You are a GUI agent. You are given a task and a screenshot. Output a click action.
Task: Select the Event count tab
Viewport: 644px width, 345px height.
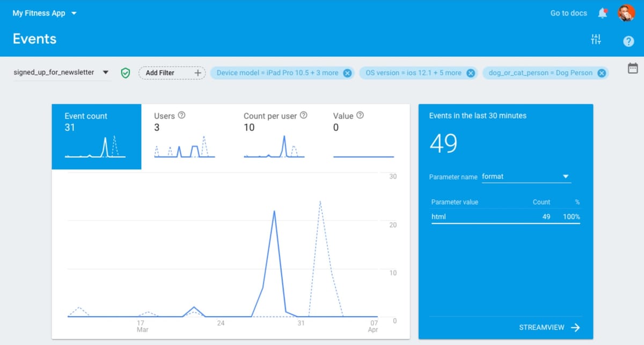tap(97, 137)
